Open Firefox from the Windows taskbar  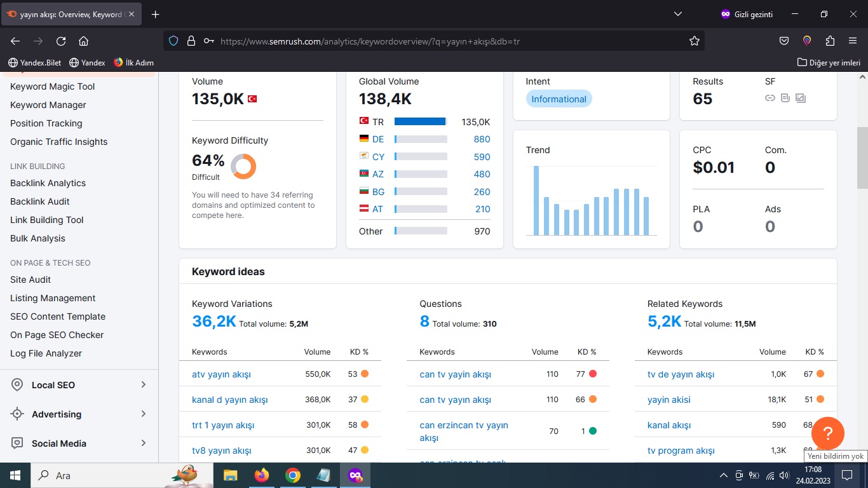click(x=261, y=475)
